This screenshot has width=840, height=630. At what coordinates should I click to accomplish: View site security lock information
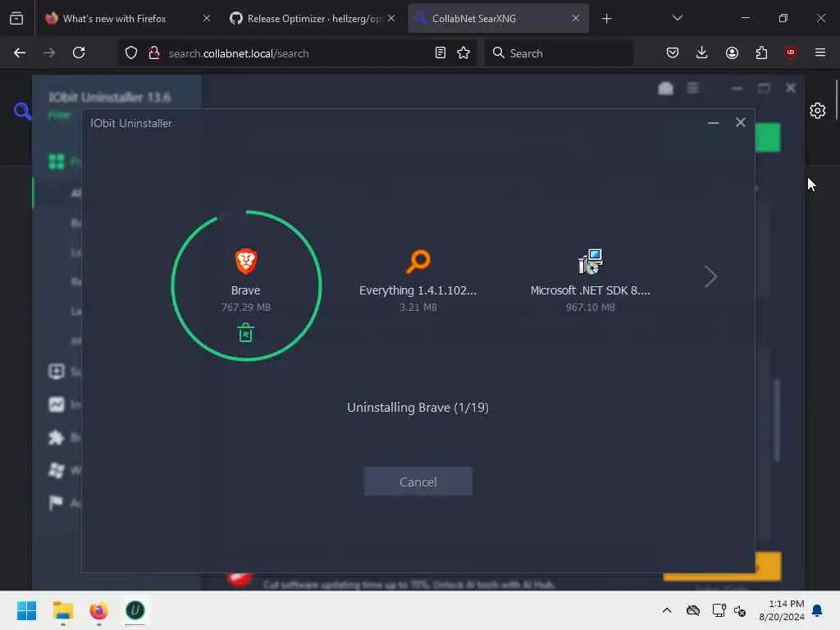(x=154, y=53)
